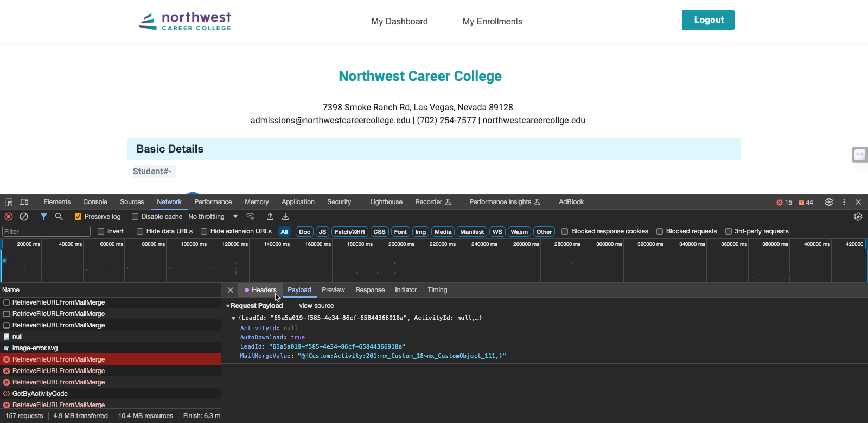The width and height of the screenshot is (868, 423).
Task: Open the My Enrollments link
Action: coord(492,22)
